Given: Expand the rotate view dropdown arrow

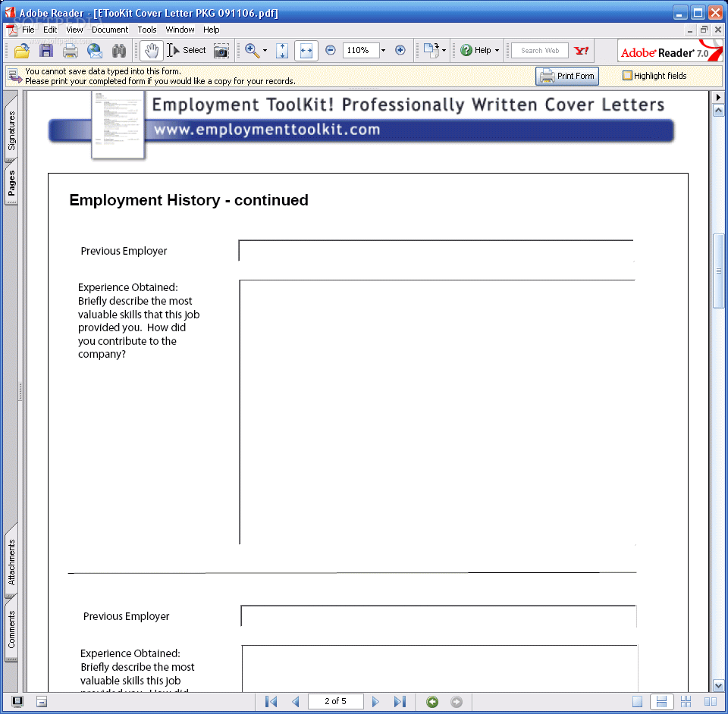Looking at the screenshot, I should (444, 50).
